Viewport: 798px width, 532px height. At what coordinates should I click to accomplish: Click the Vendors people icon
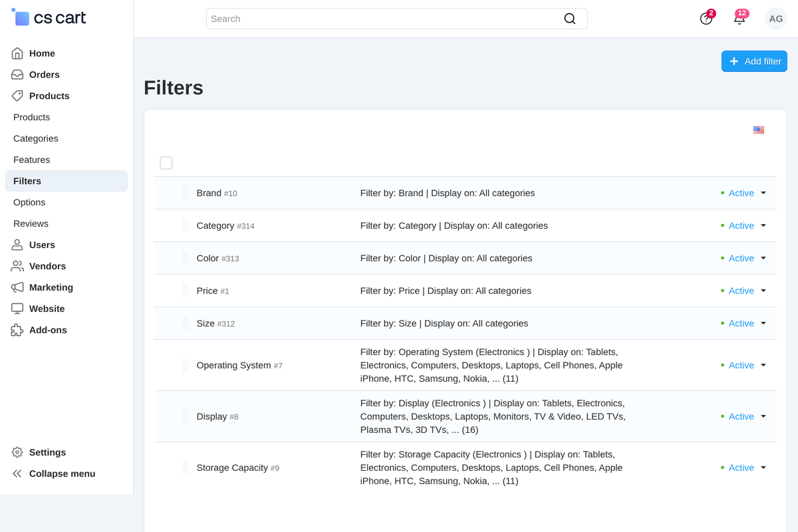17,266
